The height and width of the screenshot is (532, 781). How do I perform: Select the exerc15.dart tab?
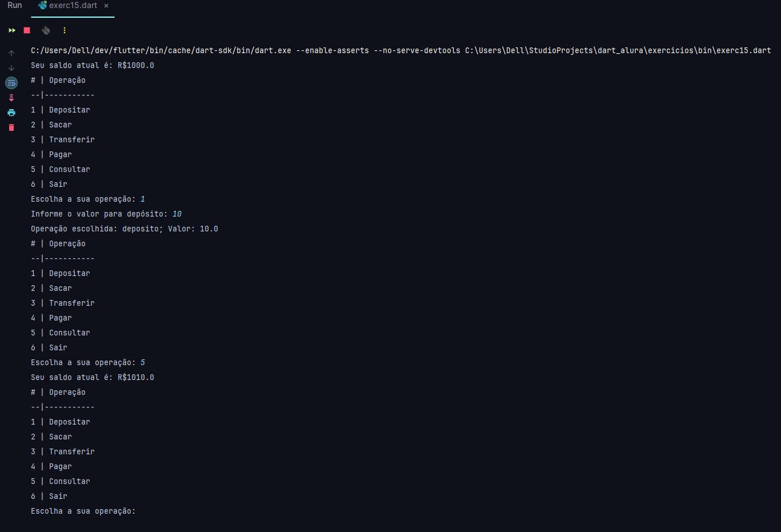pos(73,6)
